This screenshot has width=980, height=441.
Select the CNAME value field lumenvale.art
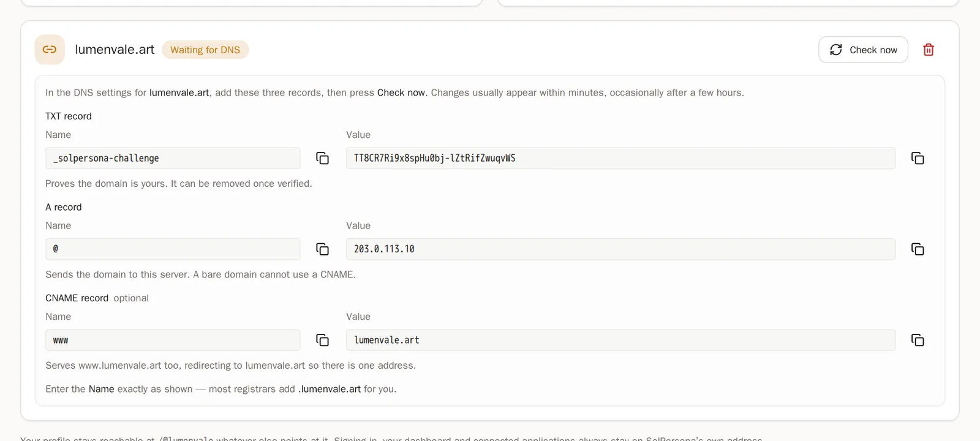(x=620, y=340)
